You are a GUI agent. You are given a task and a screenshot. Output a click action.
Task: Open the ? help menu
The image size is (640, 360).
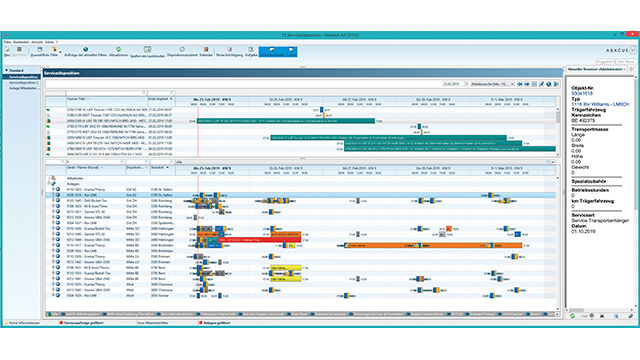point(57,42)
